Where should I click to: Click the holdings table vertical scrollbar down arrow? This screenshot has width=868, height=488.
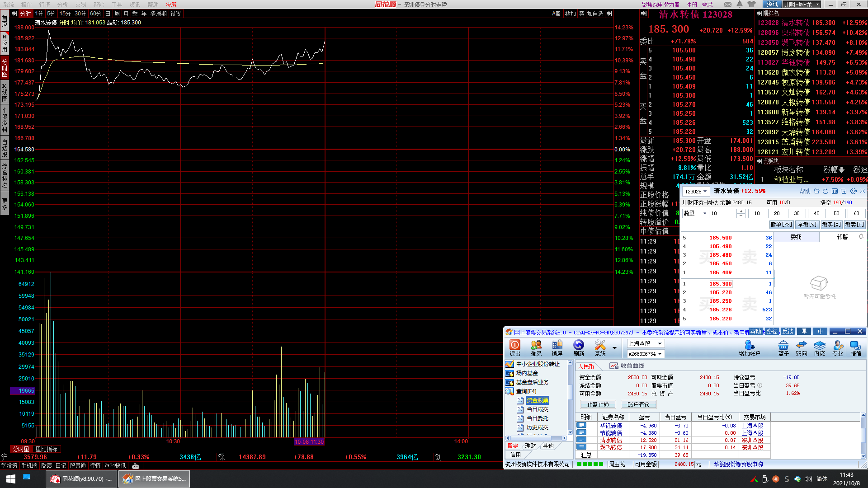coord(863,456)
